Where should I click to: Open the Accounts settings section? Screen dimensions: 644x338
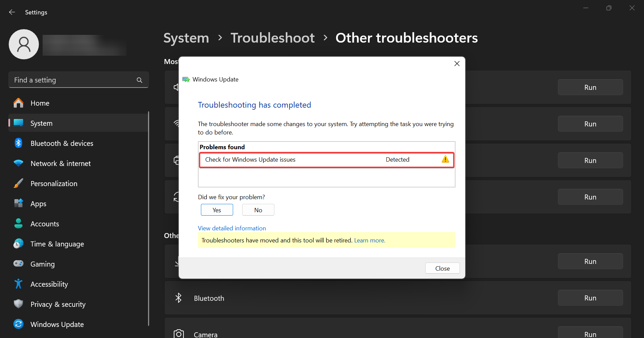point(45,224)
